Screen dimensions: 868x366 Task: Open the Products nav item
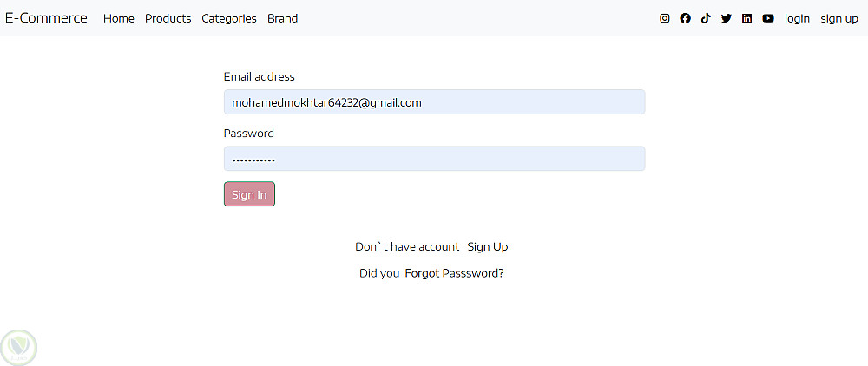(168, 18)
